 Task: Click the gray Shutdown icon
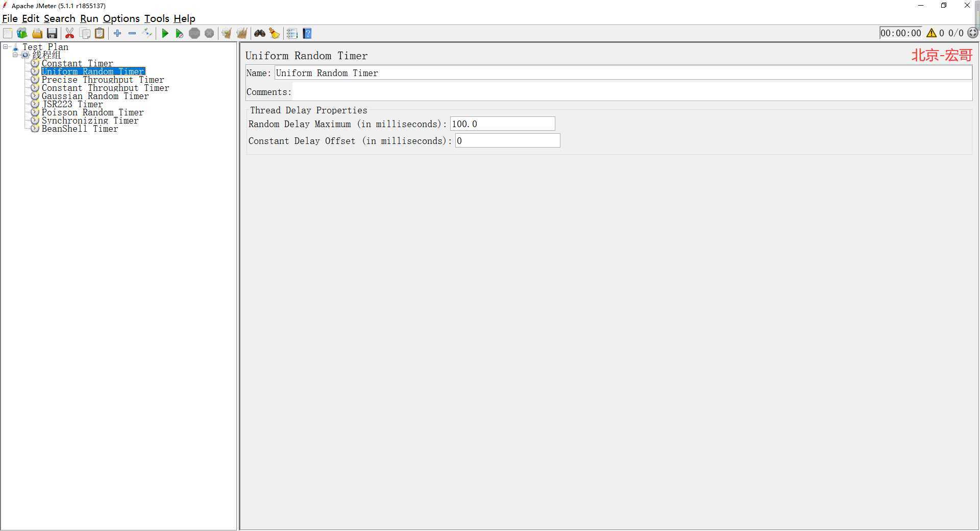click(x=209, y=33)
